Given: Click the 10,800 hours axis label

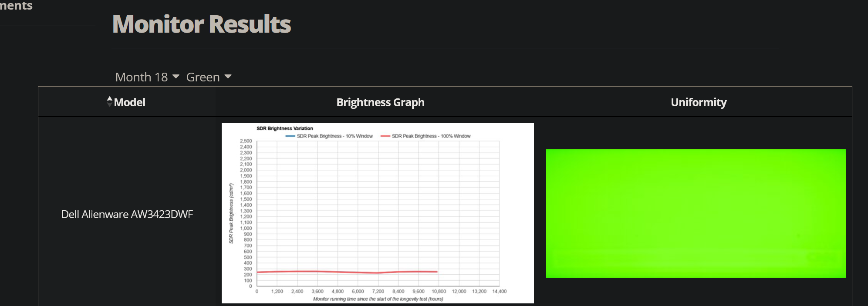Looking at the screenshot, I should click(439, 291).
